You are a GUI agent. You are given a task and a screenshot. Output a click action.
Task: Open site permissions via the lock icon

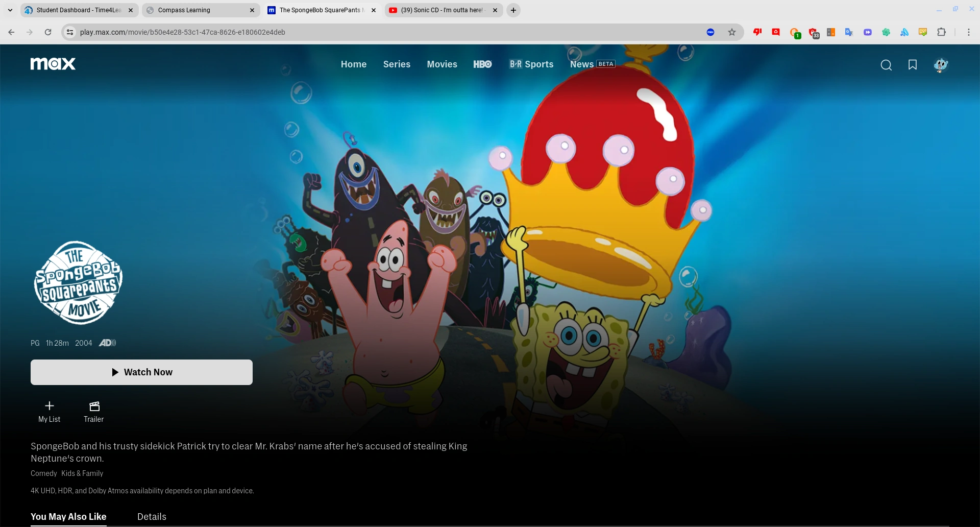pyautogui.click(x=69, y=32)
